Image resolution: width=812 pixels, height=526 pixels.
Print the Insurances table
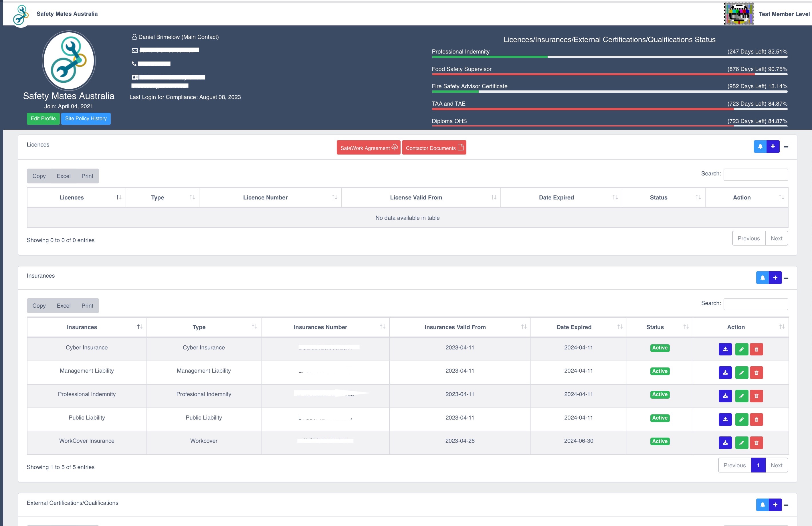click(87, 306)
